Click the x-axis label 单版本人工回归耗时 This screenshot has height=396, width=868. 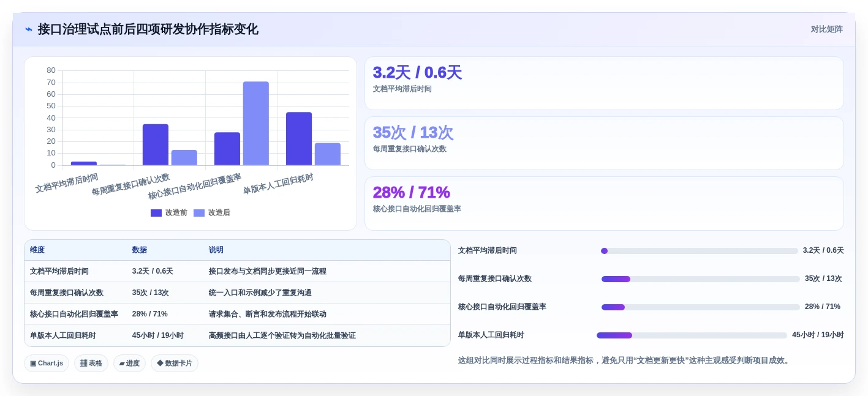click(x=279, y=183)
